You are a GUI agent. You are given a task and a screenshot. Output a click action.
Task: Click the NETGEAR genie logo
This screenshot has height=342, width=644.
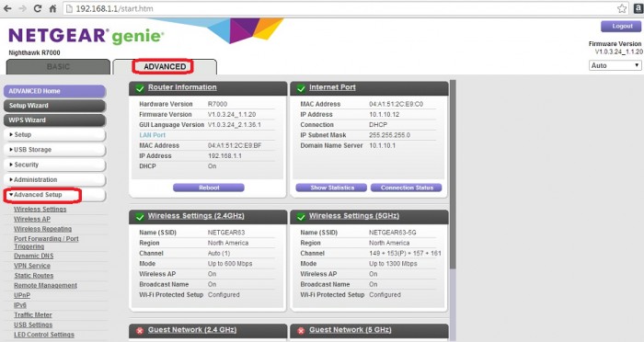pos(86,36)
